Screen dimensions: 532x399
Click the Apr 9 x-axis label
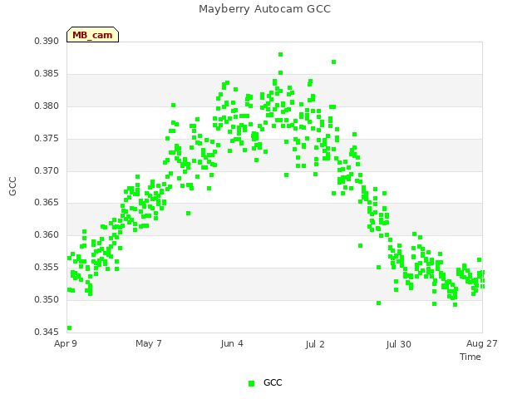pyautogui.click(x=66, y=343)
